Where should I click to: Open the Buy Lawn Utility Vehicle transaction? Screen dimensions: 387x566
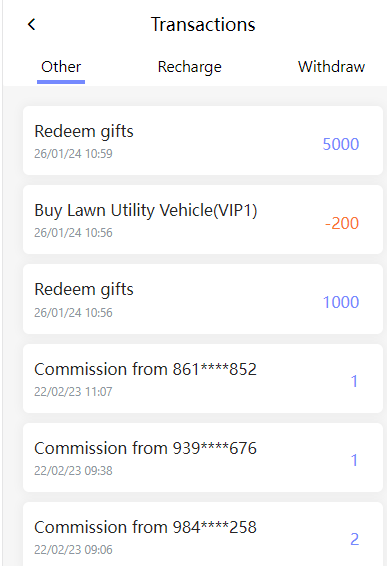203,219
